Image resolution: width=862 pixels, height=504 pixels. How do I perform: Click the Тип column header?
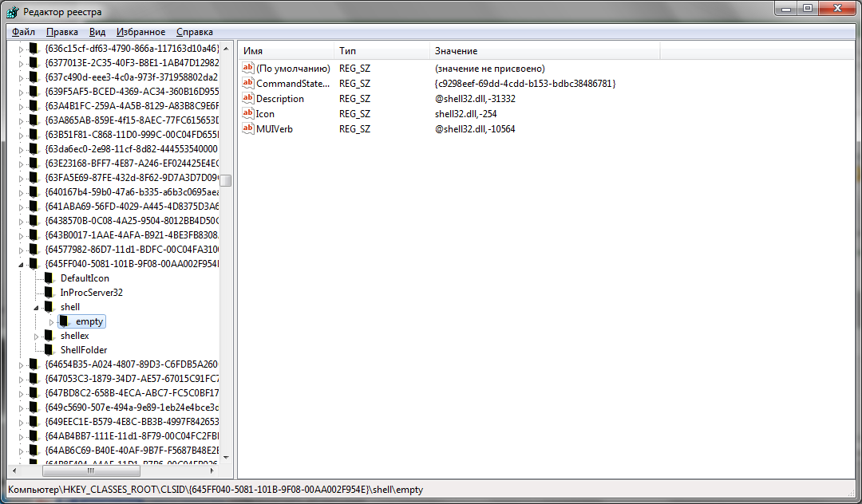coord(382,50)
